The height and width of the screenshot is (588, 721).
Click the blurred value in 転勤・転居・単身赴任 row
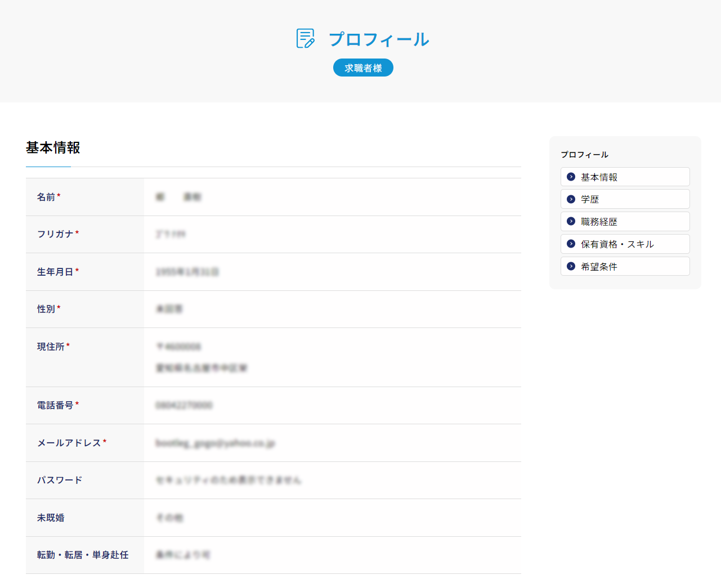183,555
